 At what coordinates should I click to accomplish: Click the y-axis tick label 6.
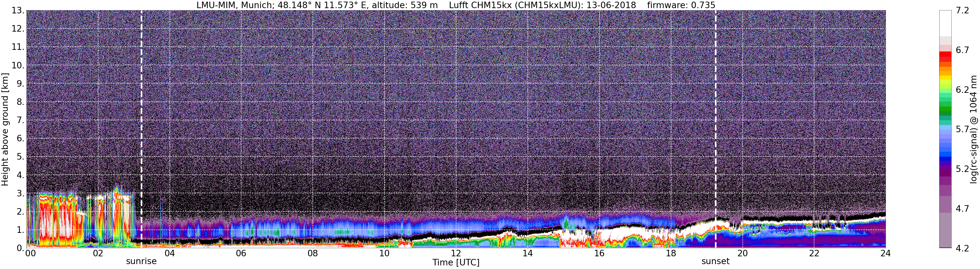[21, 138]
